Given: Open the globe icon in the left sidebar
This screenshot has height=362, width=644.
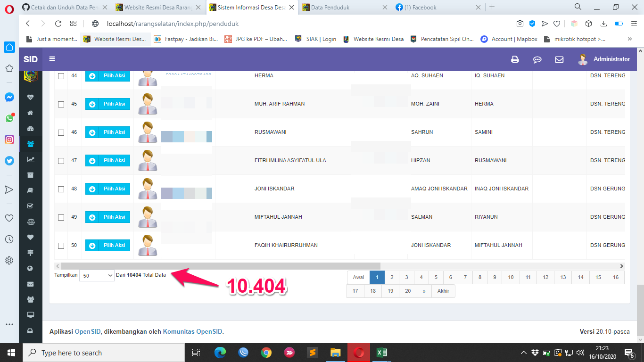Looking at the screenshot, I should pyautogui.click(x=30, y=268).
